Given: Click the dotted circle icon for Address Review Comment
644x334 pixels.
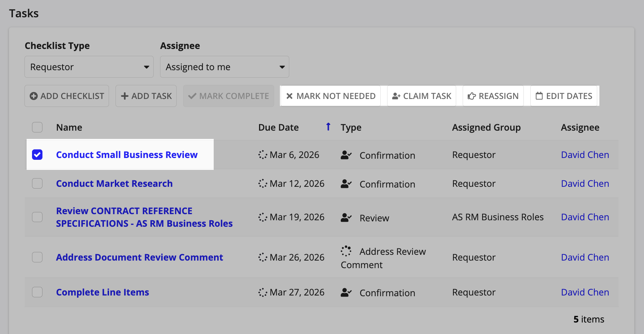Looking at the screenshot, I should [346, 251].
